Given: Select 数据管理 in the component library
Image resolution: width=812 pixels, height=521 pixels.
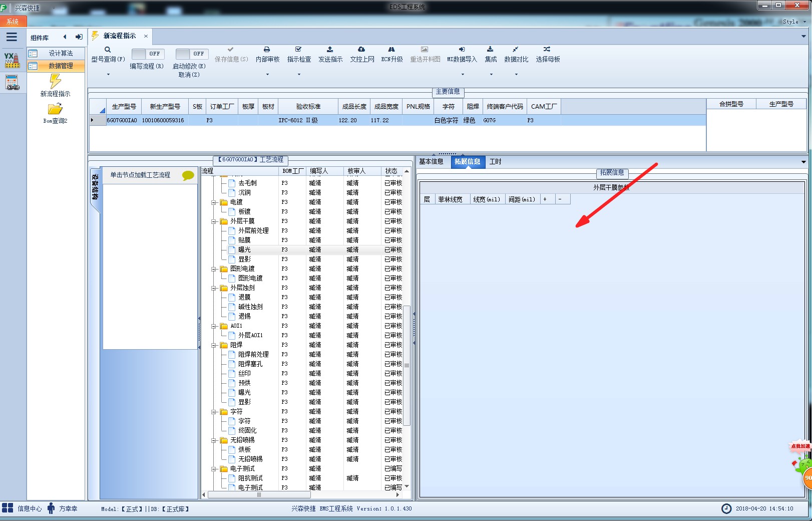Looking at the screenshot, I should (56, 66).
